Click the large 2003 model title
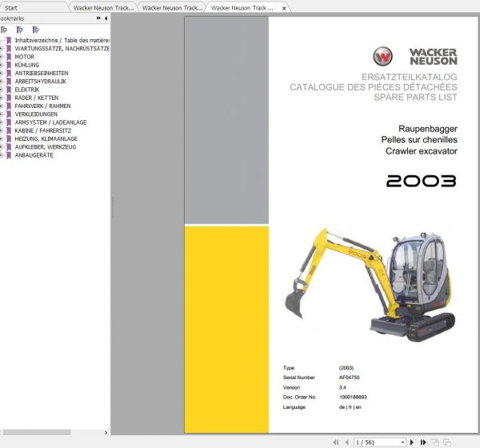The width and height of the screenshot is (480, 448). point(422,181)
